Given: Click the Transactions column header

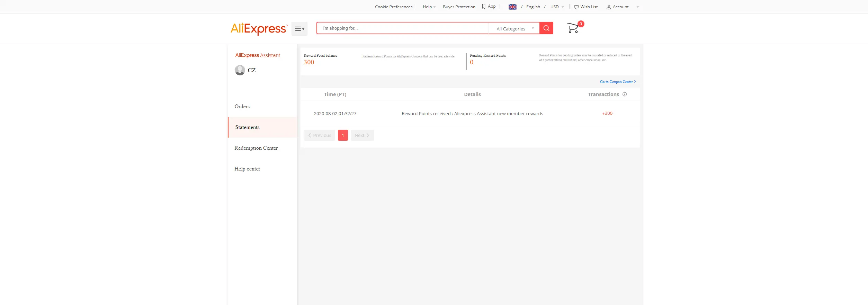Looking at the screenshot, I should (x=603, y=94).
